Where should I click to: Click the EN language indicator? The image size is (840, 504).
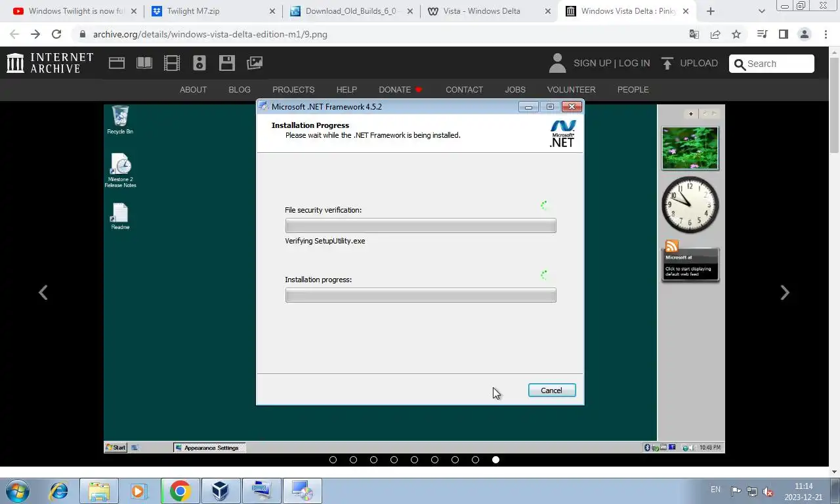point(715,490)
